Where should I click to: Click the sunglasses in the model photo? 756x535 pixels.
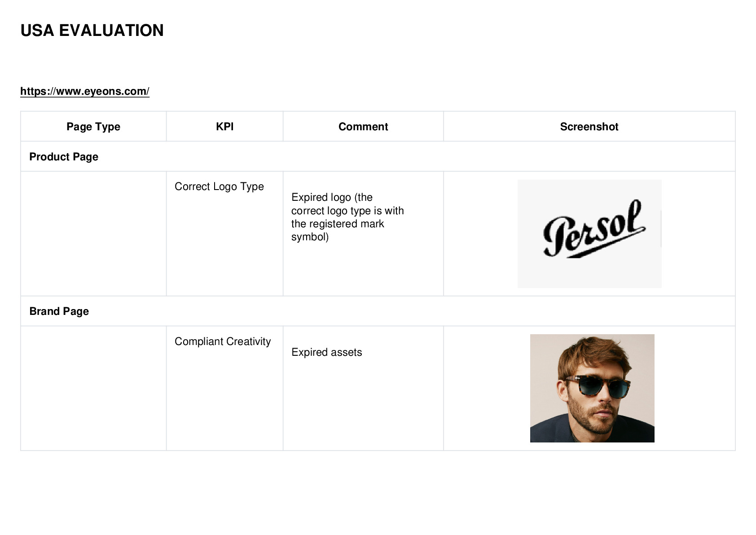pos(599,386)
